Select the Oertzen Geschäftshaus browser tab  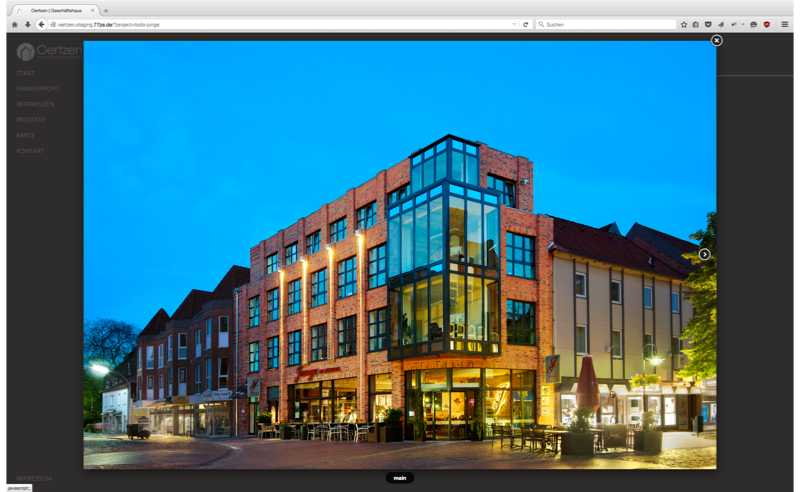click(x=55, y=10)
